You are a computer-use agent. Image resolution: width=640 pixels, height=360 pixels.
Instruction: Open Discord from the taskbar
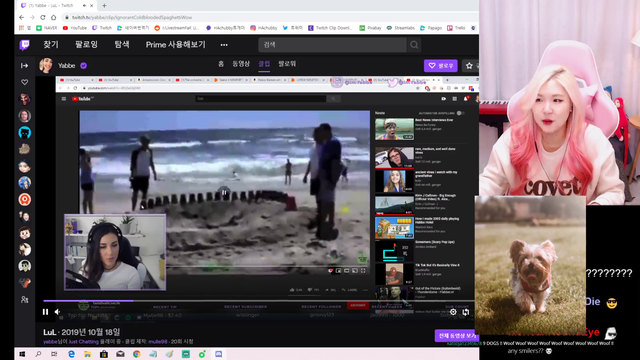218,354
